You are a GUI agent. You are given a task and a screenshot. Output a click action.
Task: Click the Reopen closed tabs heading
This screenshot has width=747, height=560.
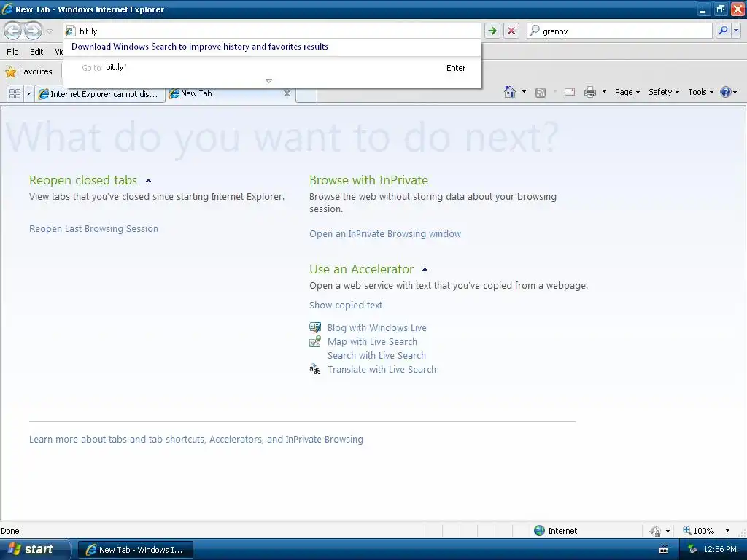coord(83,180)
